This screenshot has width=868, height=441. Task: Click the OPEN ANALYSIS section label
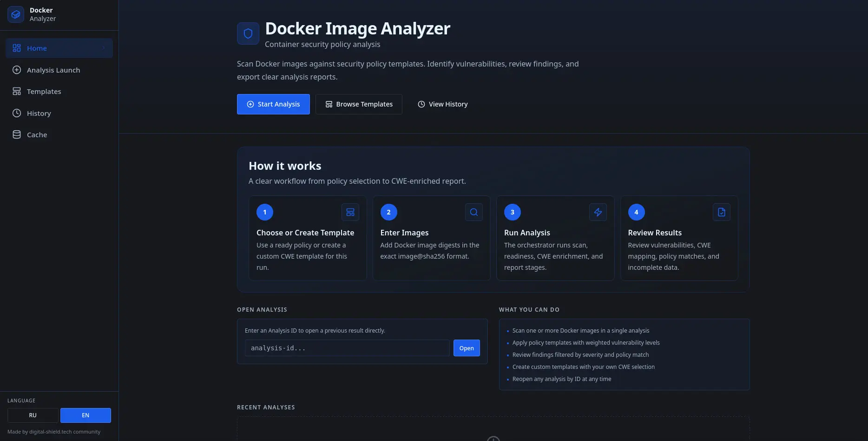pyautogui.click(x=262, y=310)
